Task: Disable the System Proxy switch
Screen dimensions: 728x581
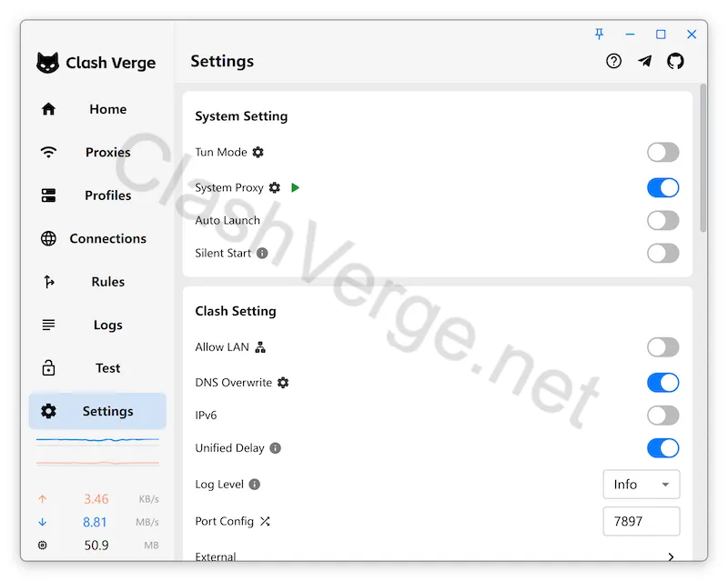Action: (663, 187)
